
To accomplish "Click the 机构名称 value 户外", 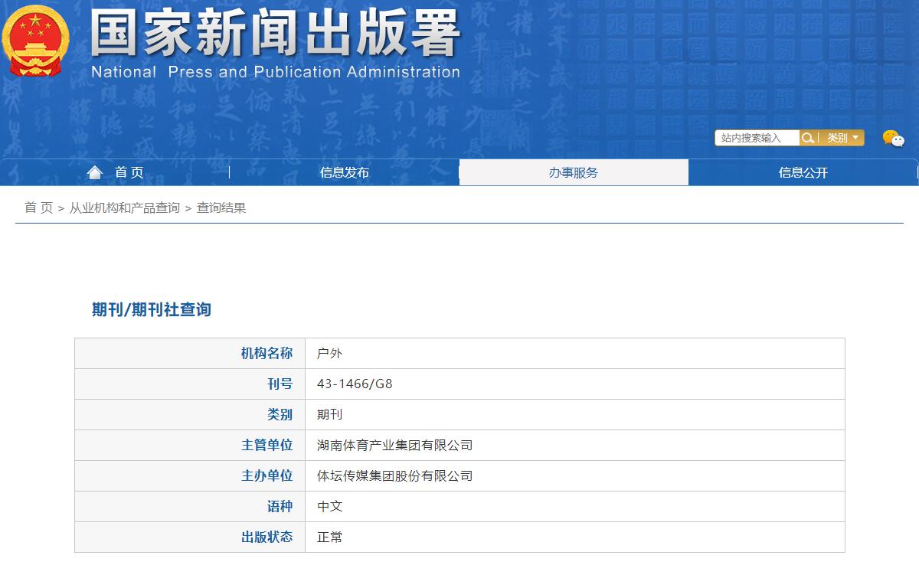I will tap(329, 353).
